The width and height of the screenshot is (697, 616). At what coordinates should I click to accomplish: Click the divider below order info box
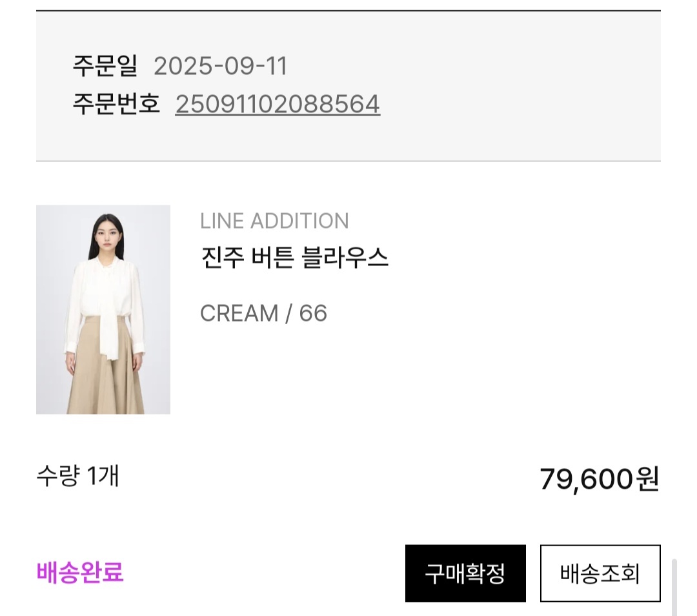coord(348,161)
